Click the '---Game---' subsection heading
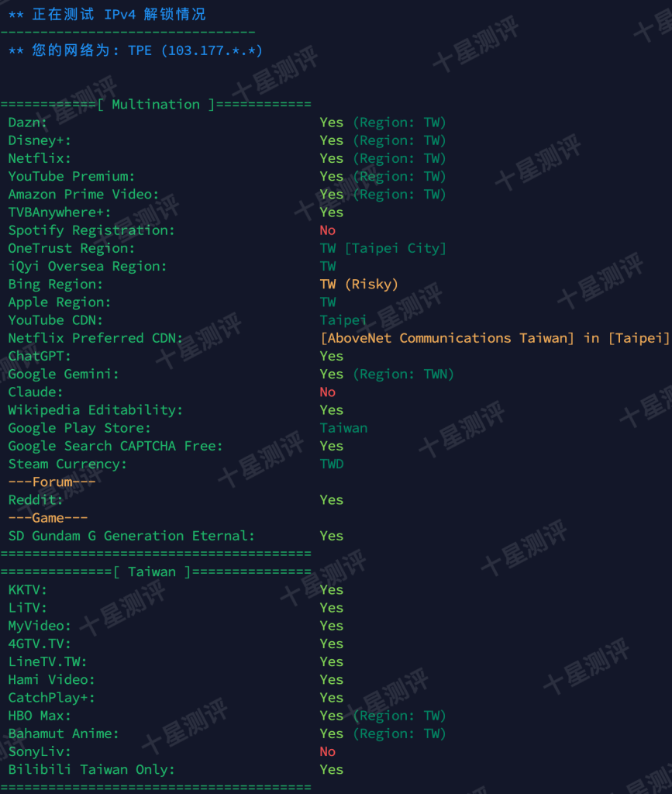672x794 pixels. 47,518
